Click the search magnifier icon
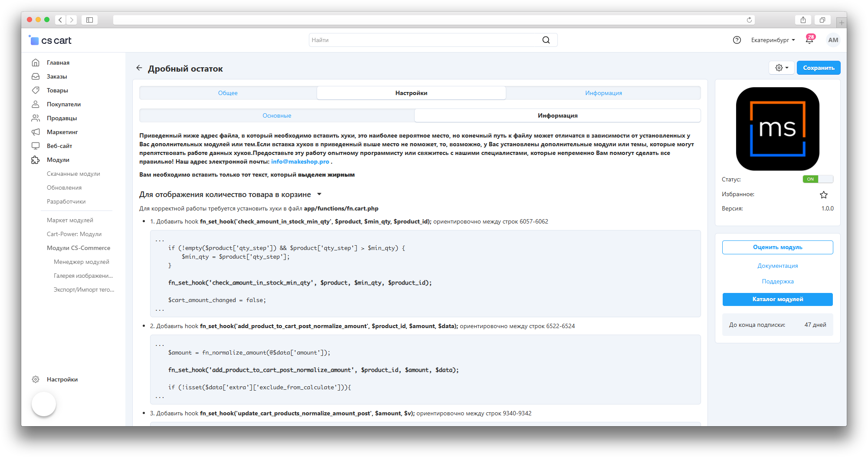Screen dimensions: 868x457 pyautogui.click(x=546, y=40)
